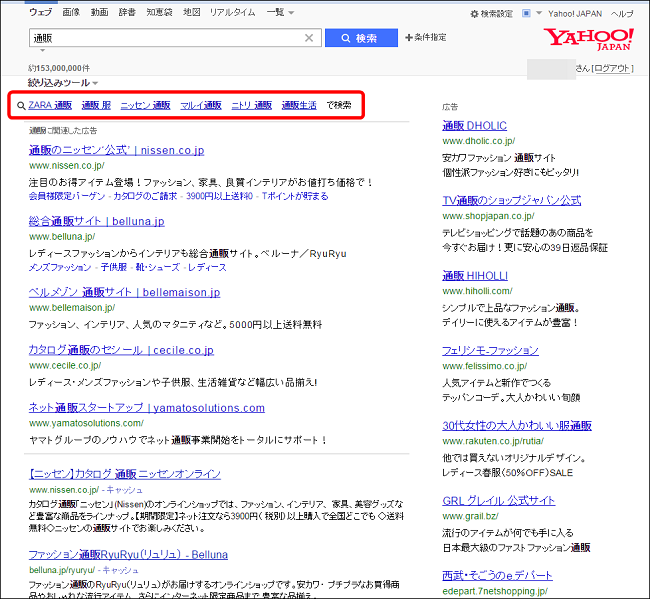Image resolution: width=650 pixels, height=599 pixels.
Task: Open the suggestion arrow below the search box
Action: click(x=42, y=51)
